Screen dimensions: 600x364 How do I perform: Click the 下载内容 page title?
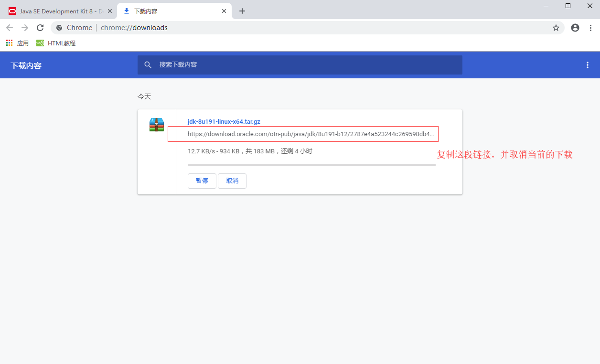pos(26,65)
